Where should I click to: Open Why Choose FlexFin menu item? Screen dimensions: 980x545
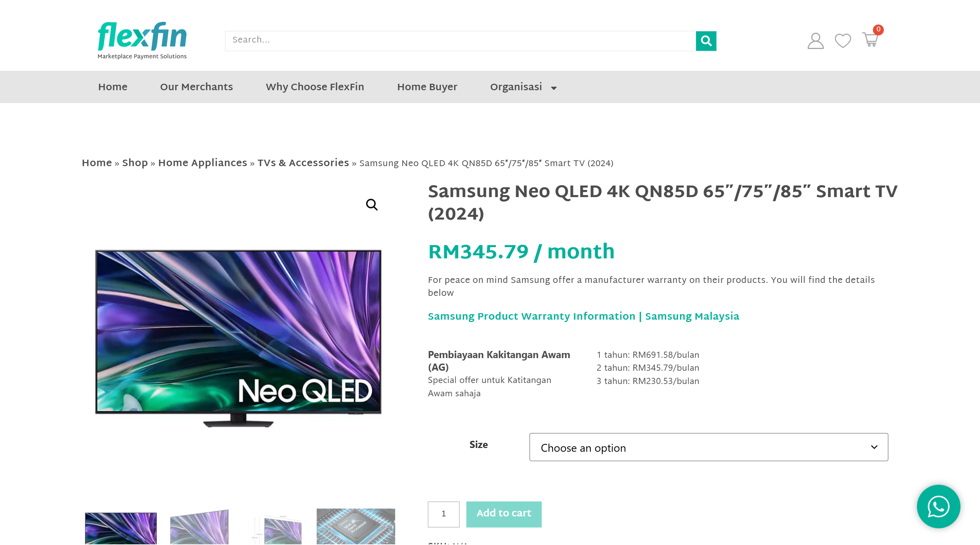coord(315,87)
